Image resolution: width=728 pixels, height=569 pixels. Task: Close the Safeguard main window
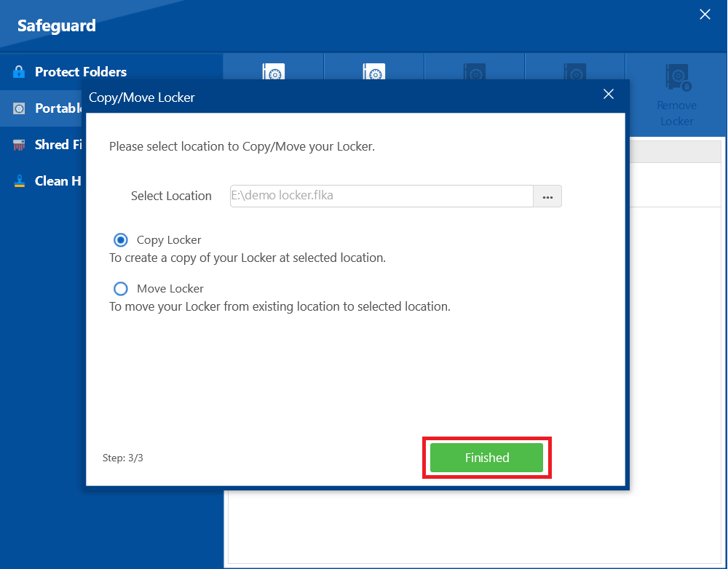point(705,15)
